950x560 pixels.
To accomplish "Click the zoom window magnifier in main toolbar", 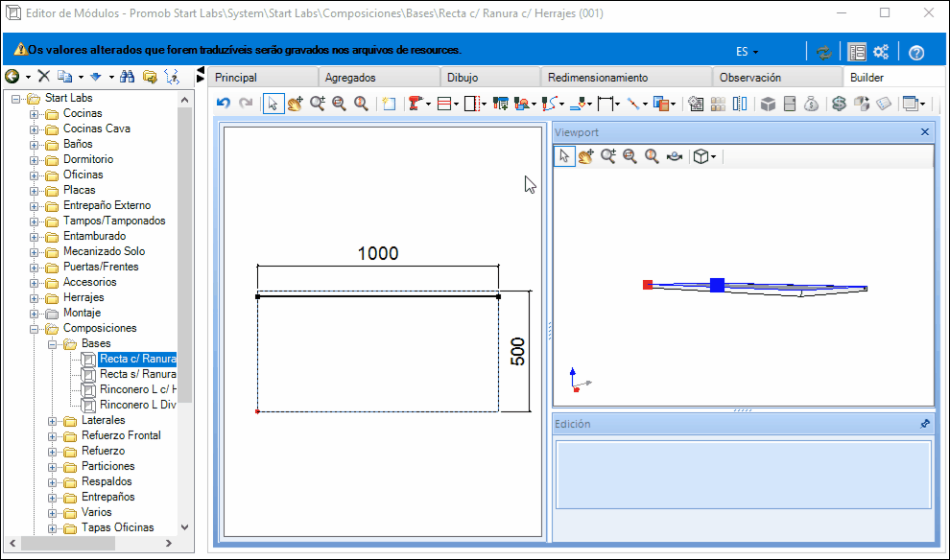I will (x=340, y=104).
